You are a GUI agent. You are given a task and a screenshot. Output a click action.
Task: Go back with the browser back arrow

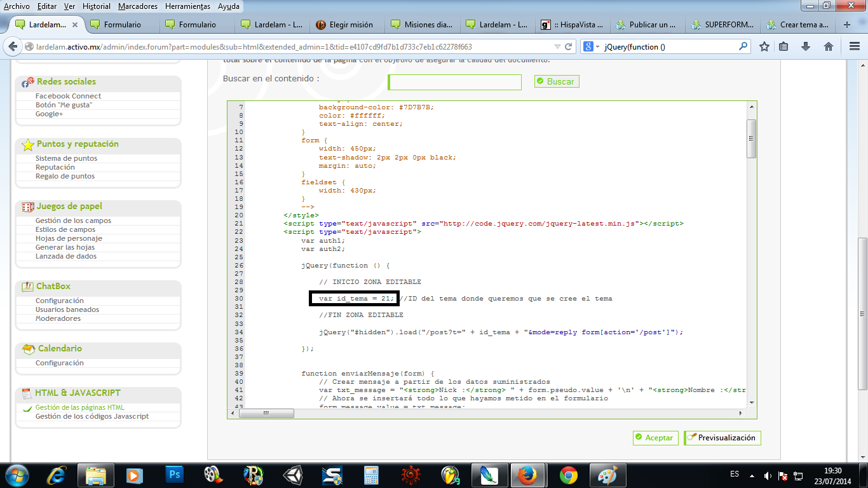pos(13,46)
